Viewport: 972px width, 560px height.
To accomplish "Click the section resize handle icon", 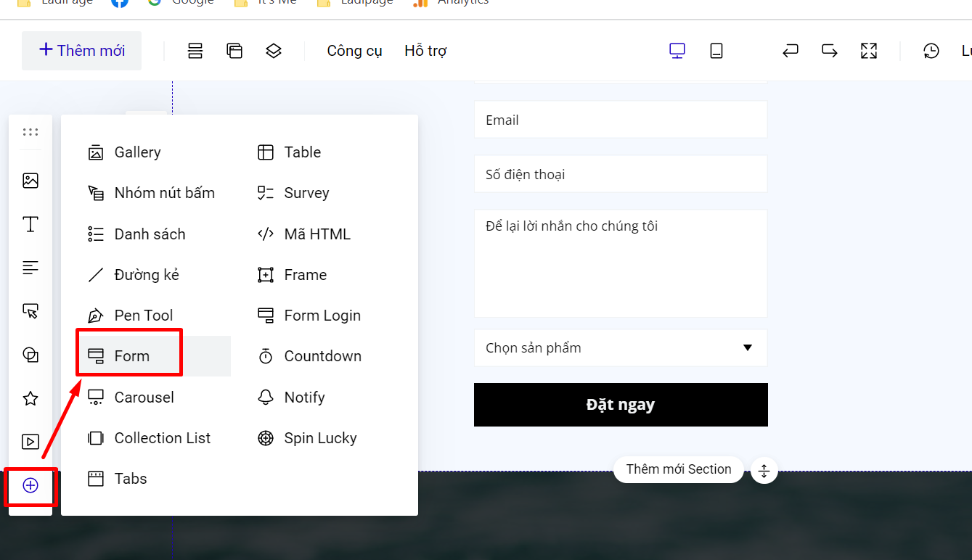I will click(x=764, y=471).
